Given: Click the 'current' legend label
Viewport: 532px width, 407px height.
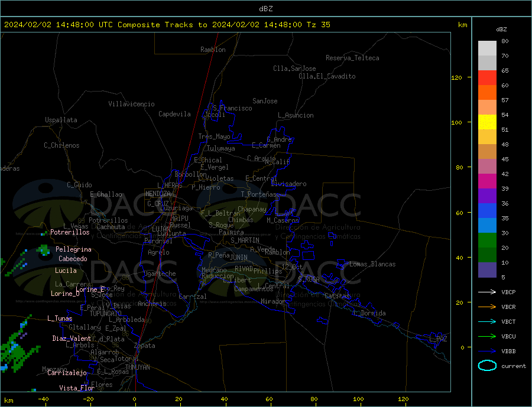Looking at the screenshot, I should (x=514, y=366).
